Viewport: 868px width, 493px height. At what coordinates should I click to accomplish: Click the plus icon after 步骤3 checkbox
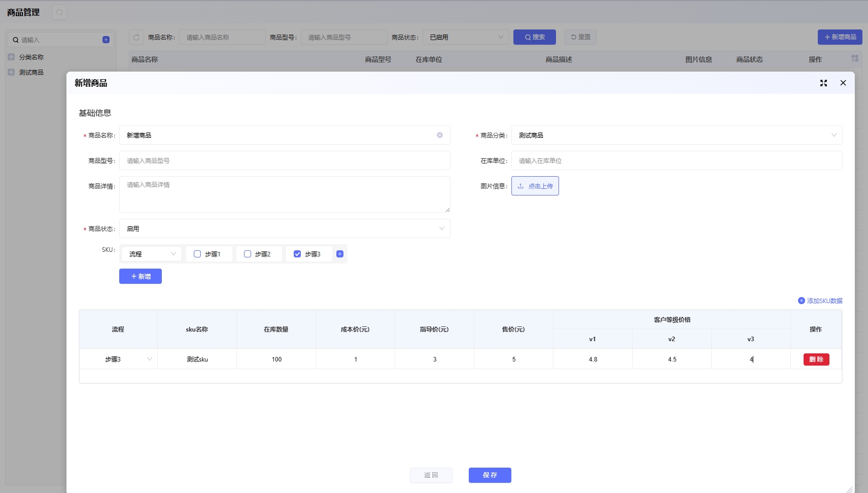pos(340,254)
